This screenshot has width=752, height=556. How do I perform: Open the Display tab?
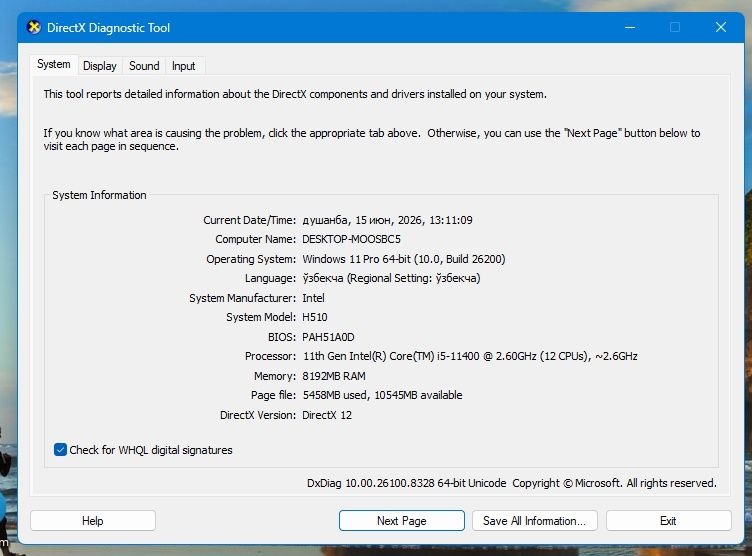(x=100, y=66)
